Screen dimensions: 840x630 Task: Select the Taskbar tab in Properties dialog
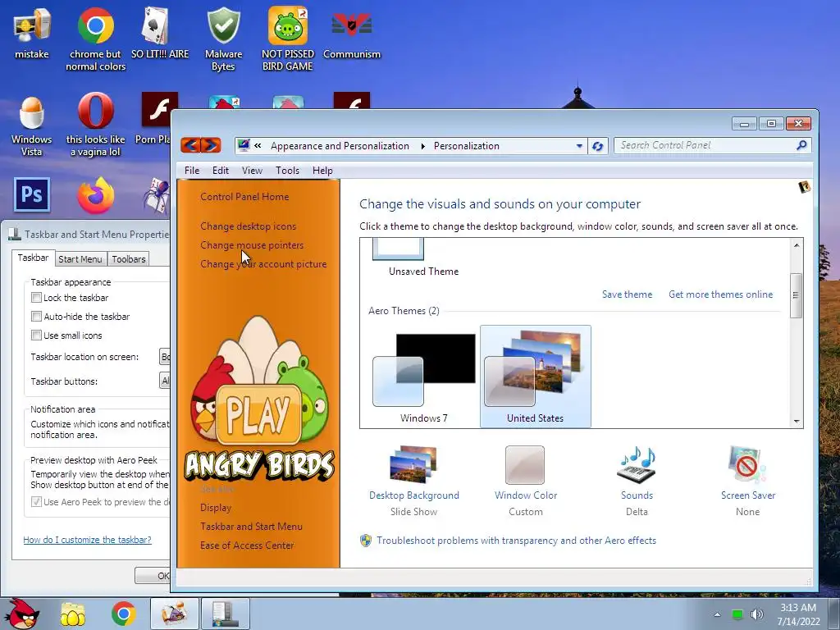33,258
